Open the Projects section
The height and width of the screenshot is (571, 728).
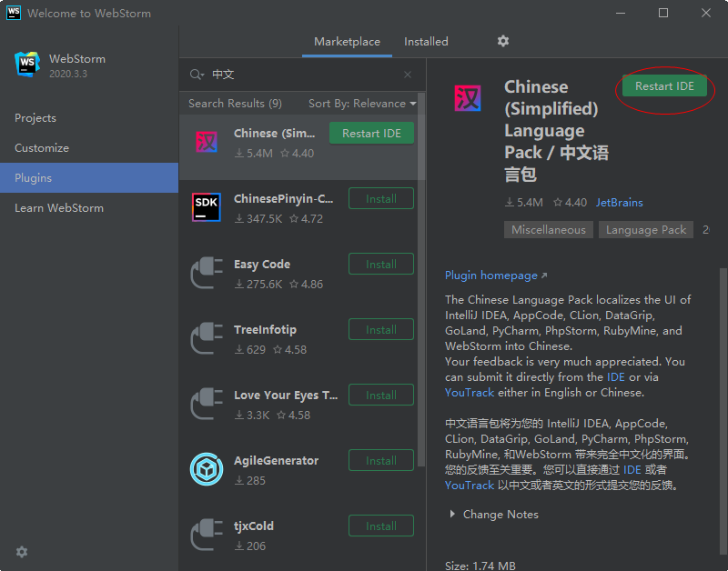pyautogui.click(x=89, y=118)
